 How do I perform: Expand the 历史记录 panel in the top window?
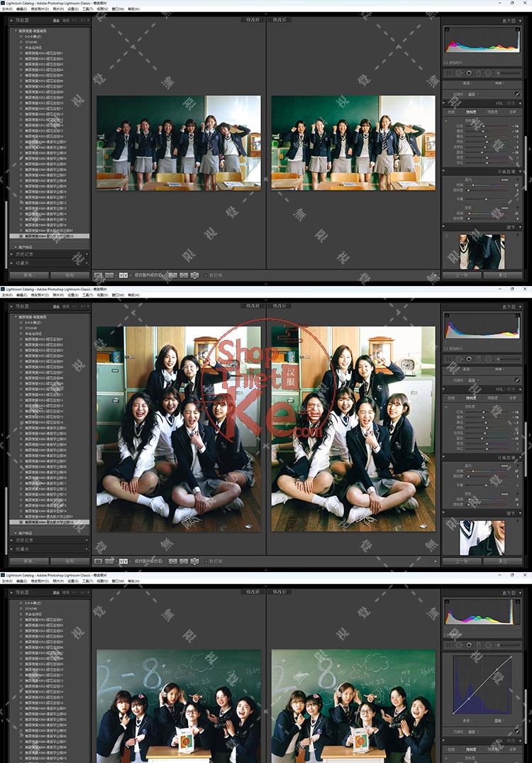[x=25, y=254]
